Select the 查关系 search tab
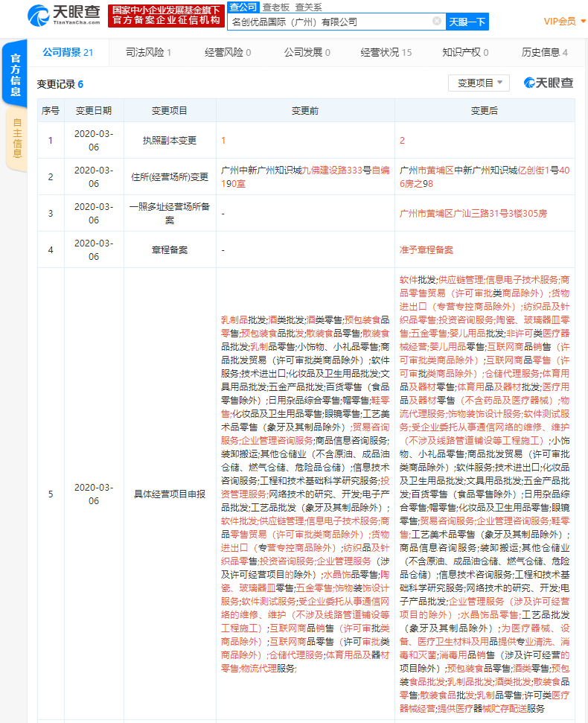This screenshot has height=723, width=588. point(308,7)
